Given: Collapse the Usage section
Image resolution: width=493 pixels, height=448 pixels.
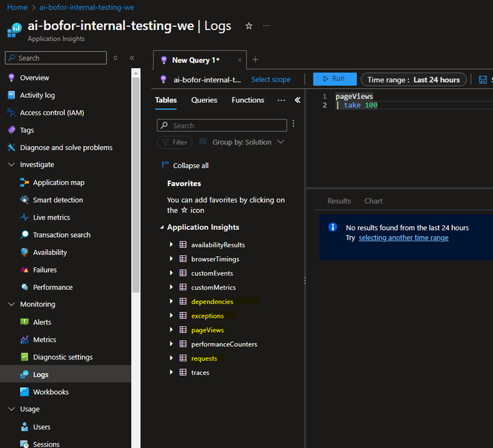Looking at the screenshot, I should [11, 409].
